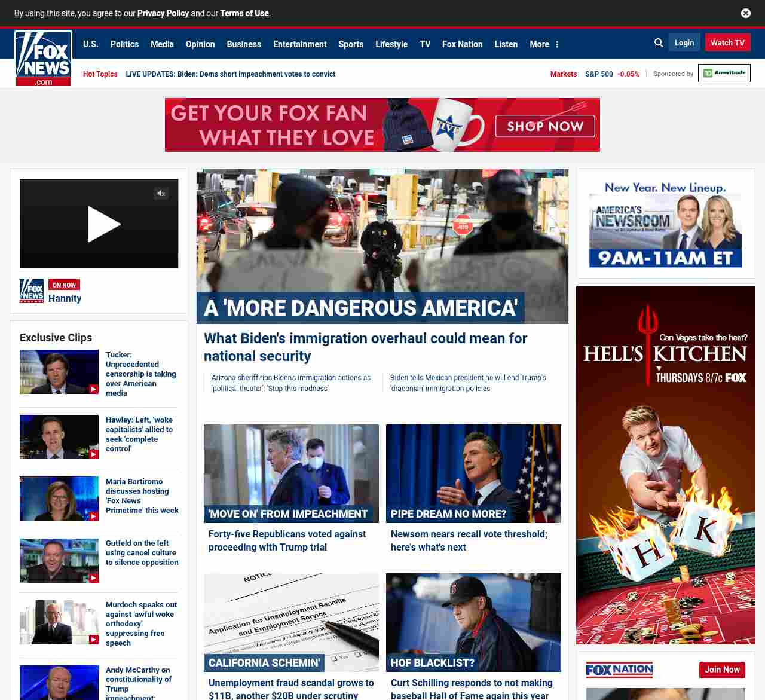This screenshot has width=765, height=700.
Task: Click the Fox News logo in header
Action: click(x=44, y=59)
